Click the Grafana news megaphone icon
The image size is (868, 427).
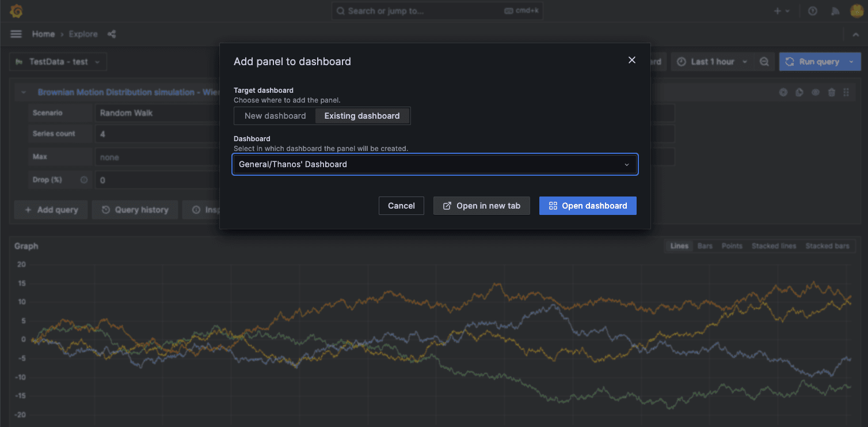(x=835, y=10)
